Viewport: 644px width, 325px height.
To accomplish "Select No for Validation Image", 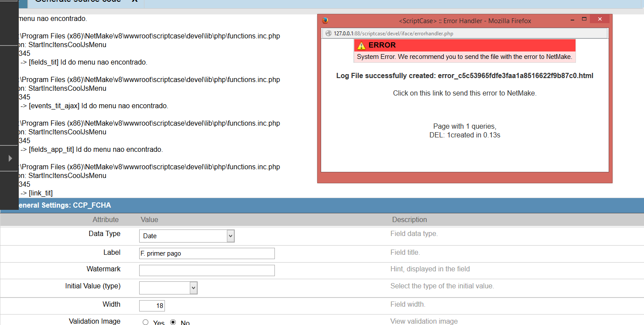I will 173,322.
